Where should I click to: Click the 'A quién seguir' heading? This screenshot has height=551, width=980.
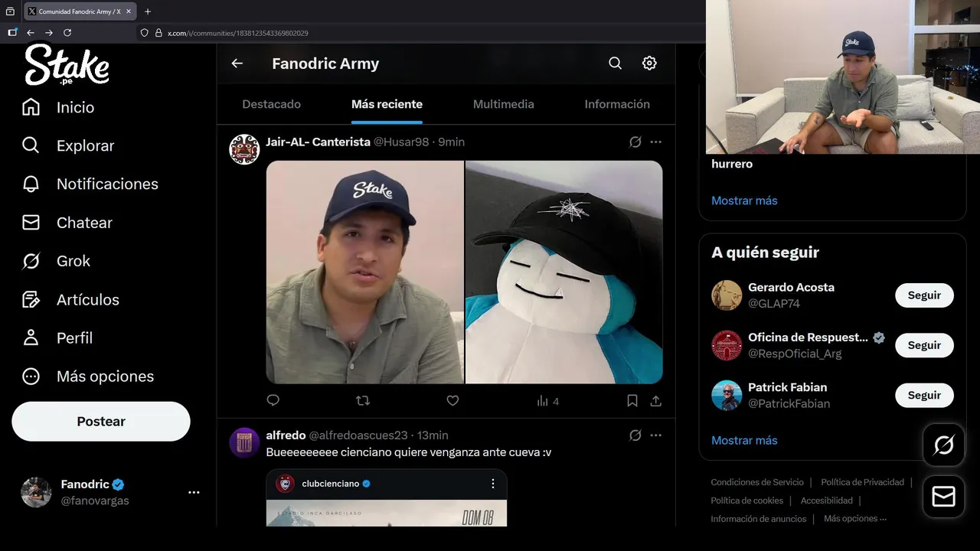(766, 253)
